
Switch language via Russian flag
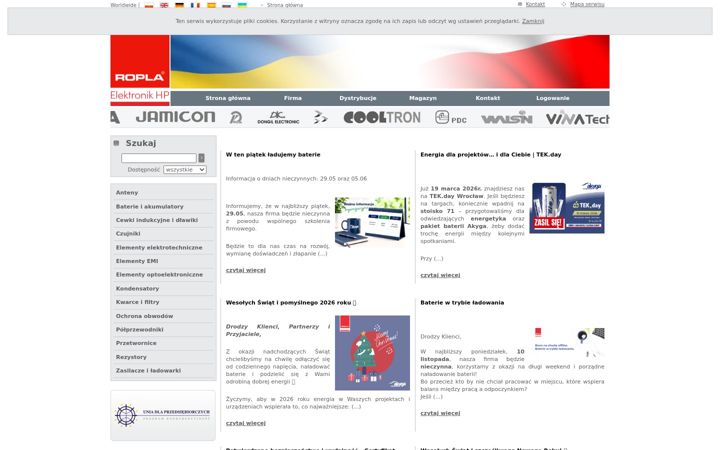pos(226,5)
